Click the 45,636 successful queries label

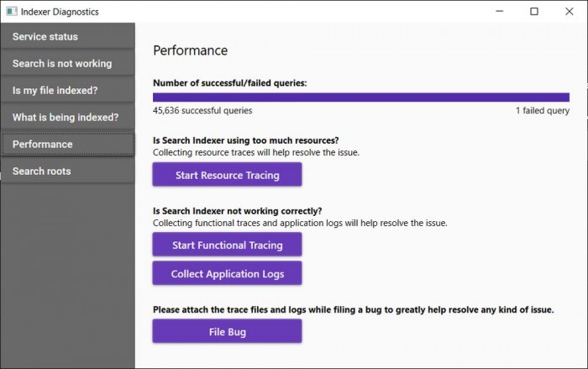coord(202,111)
